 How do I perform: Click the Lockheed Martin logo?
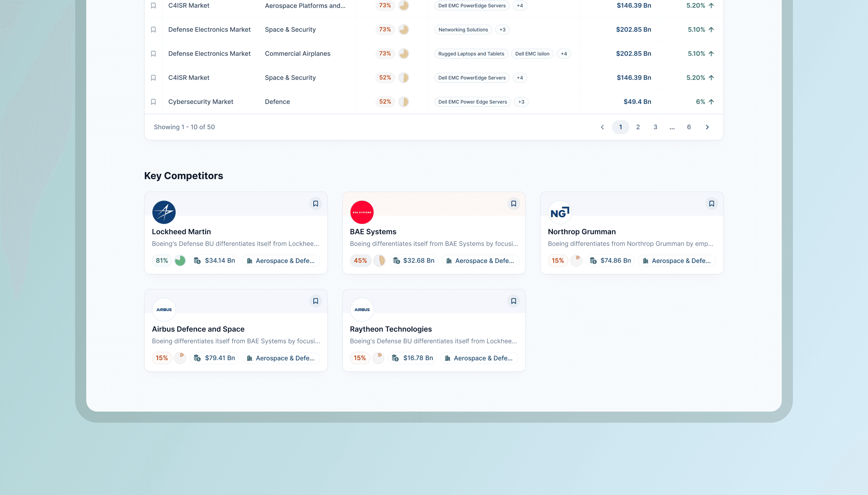pyautogui.click(x=164, y=212)
